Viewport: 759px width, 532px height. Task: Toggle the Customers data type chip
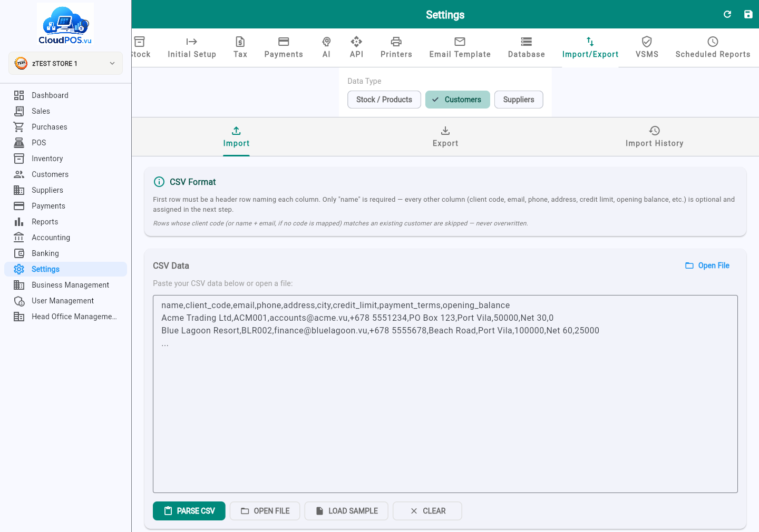click(x=458, y=100)
